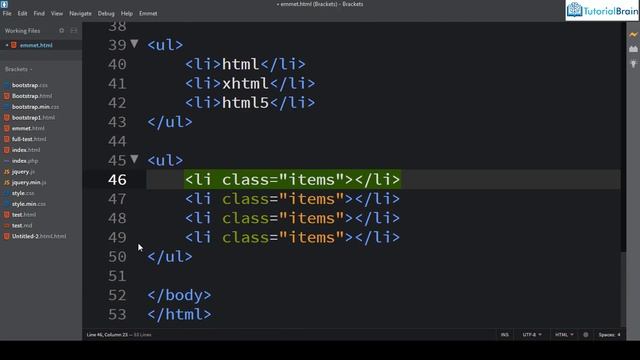The width and height of the screenshot is (640, 360).
Task: Click the closing ul tag on line 50
Action: pos(169,257)
